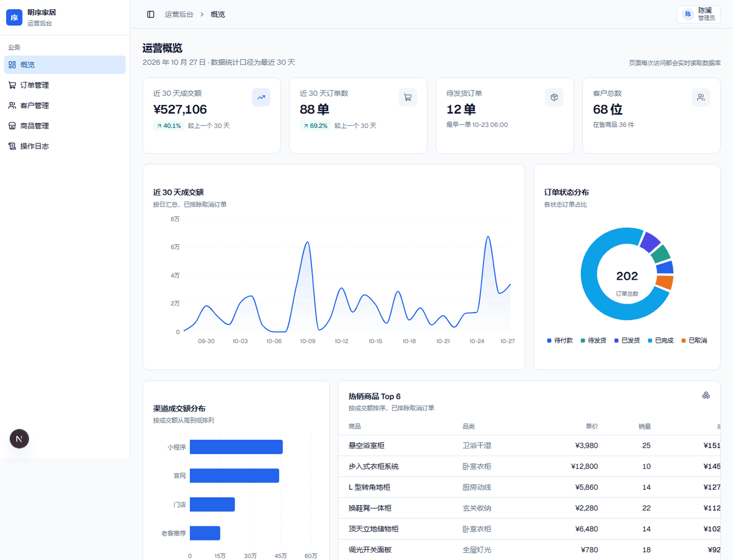The image size is (733, 560).
Task: Click the people icon beside 客户管理
Action: [x=12, y=105]
